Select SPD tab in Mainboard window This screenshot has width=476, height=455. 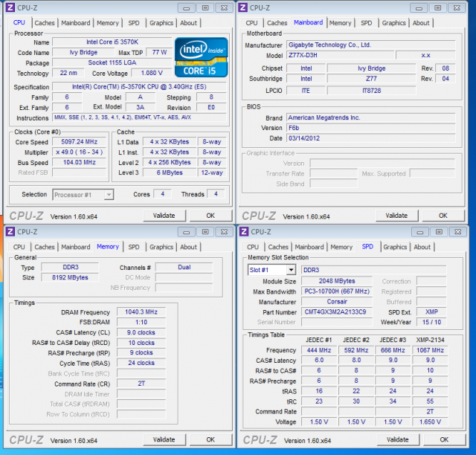[367, 23]
